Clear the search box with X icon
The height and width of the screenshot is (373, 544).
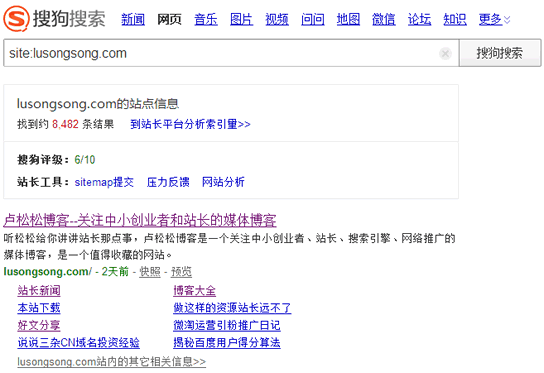pos(445,53)
